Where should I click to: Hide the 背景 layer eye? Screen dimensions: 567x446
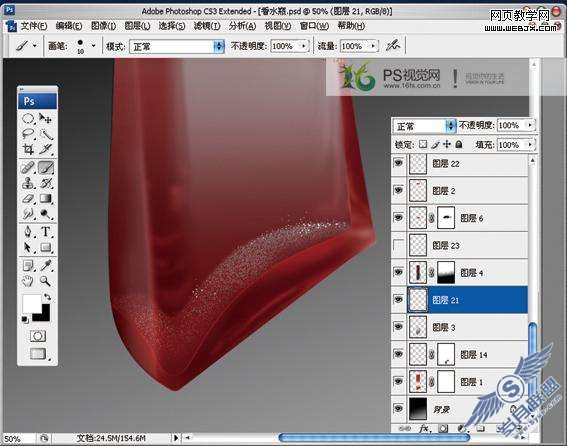pyautogui.click(x=398, y=409)
